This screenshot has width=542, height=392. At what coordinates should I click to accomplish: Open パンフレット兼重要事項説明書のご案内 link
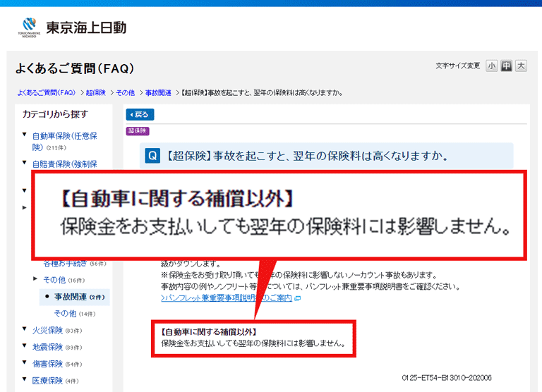227,298
